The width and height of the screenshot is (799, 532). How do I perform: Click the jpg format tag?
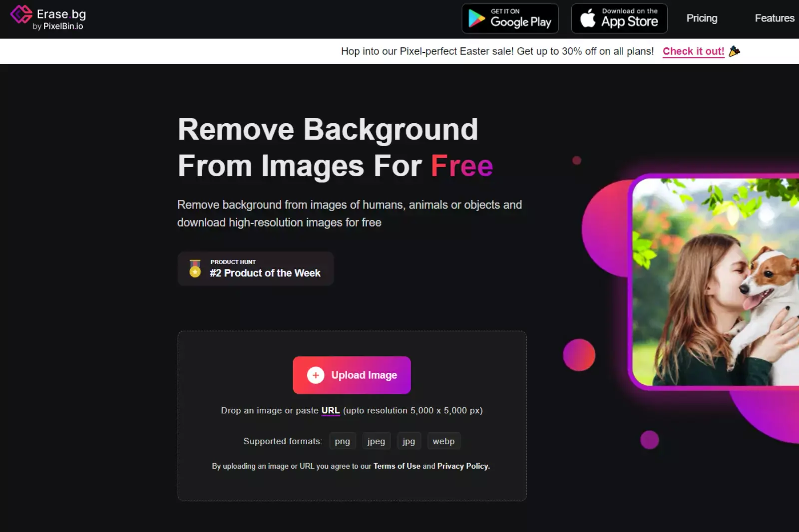click(x=409, y=441)
